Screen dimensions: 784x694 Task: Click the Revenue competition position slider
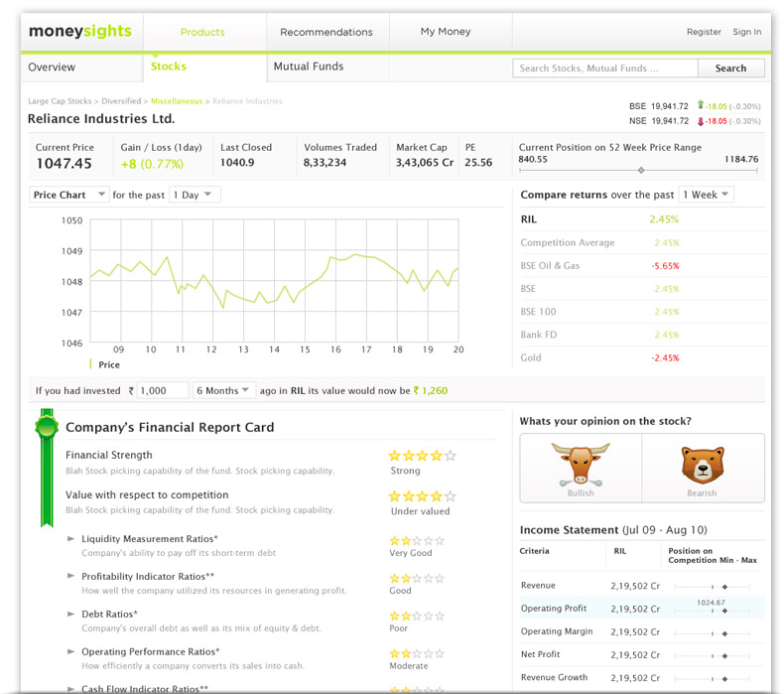712,587
